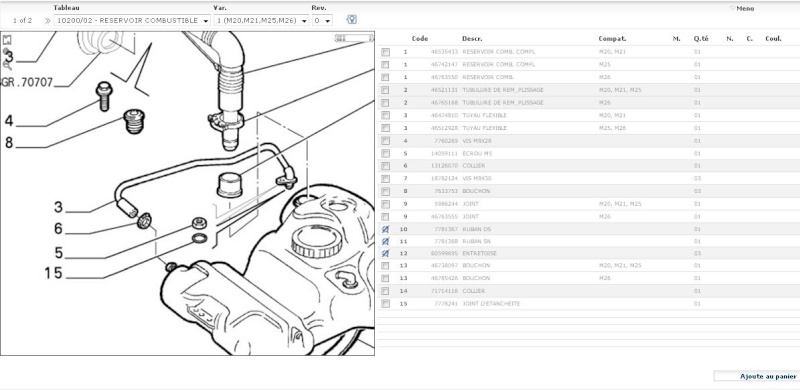Tick the checkbox for TUBULURE 46765168
800x390 pixels.
tap(385, 103)
